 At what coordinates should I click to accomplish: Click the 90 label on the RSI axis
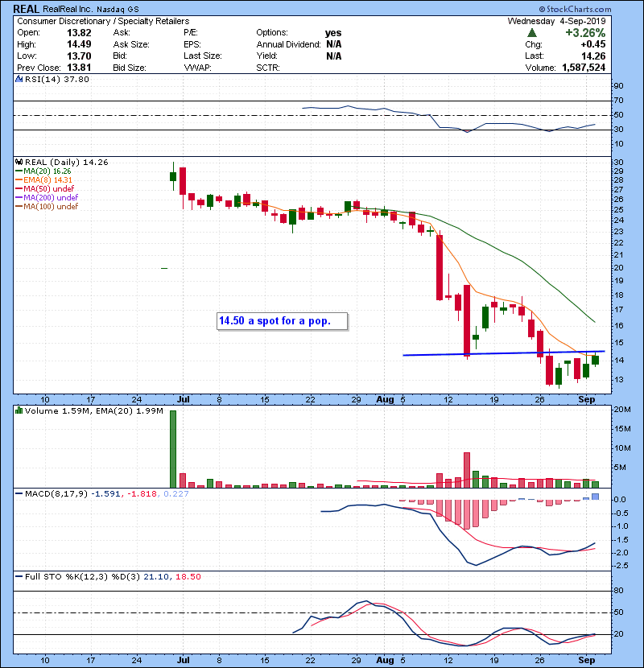click(x=618, y=86)
